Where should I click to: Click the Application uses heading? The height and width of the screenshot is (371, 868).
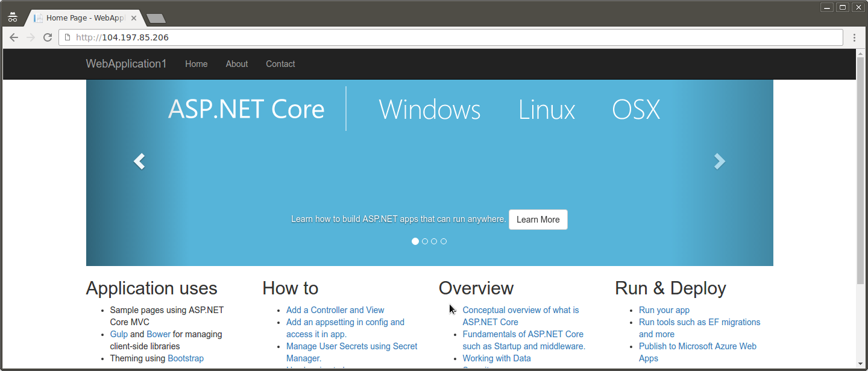(x=152, y=288)
